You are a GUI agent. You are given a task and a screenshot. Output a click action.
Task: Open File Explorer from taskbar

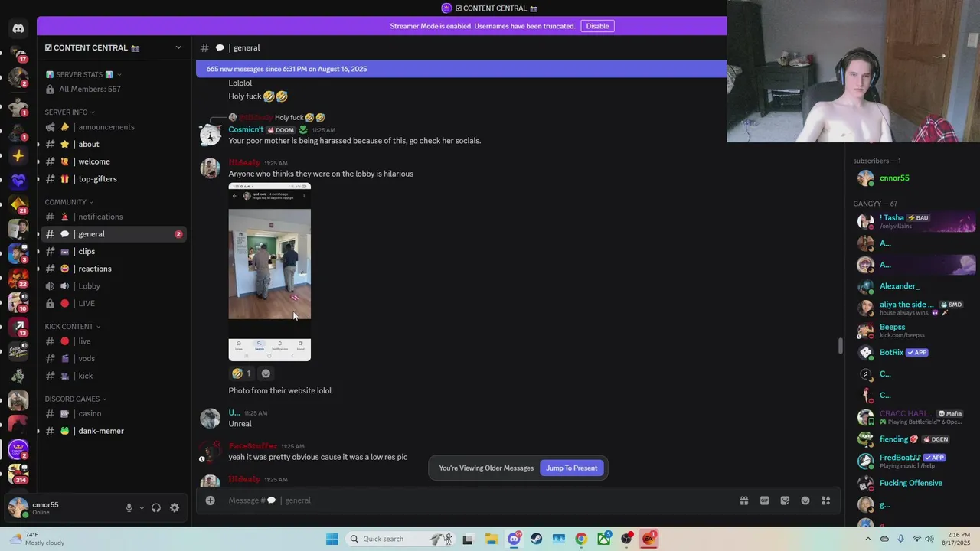491,539
